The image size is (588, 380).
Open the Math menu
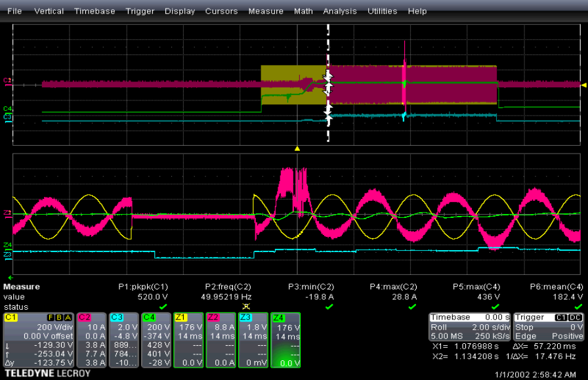pyautogui.click(x=303, y=11)
